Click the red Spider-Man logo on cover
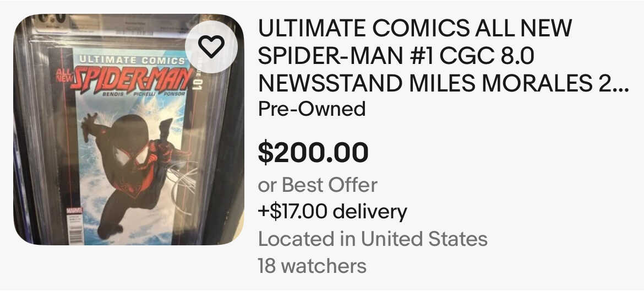The image size is (644, 301). [x=135, y=82]
